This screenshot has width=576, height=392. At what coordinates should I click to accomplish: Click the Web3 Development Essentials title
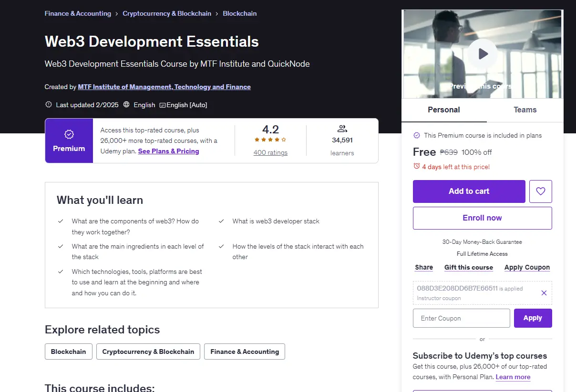152,41
